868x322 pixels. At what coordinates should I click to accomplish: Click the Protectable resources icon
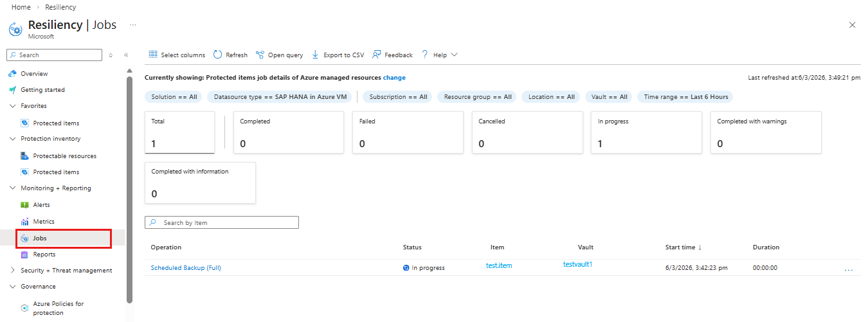25,156
